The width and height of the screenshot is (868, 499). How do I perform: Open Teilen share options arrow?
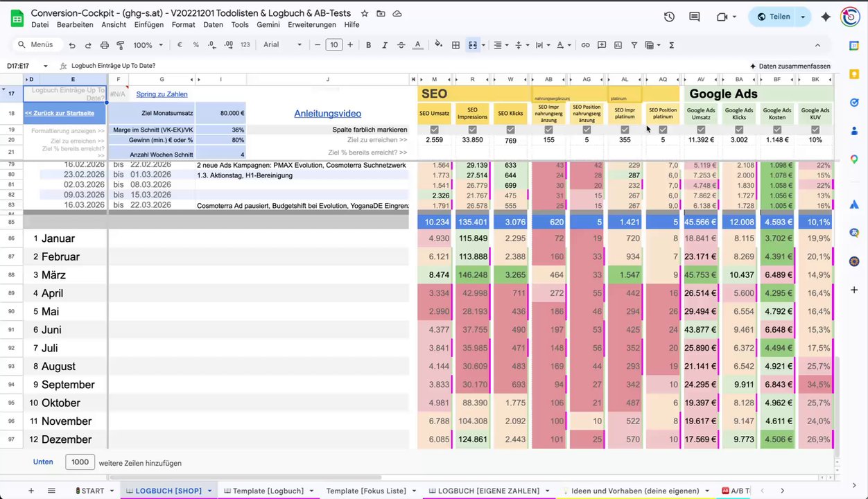[x=803, y=17]
